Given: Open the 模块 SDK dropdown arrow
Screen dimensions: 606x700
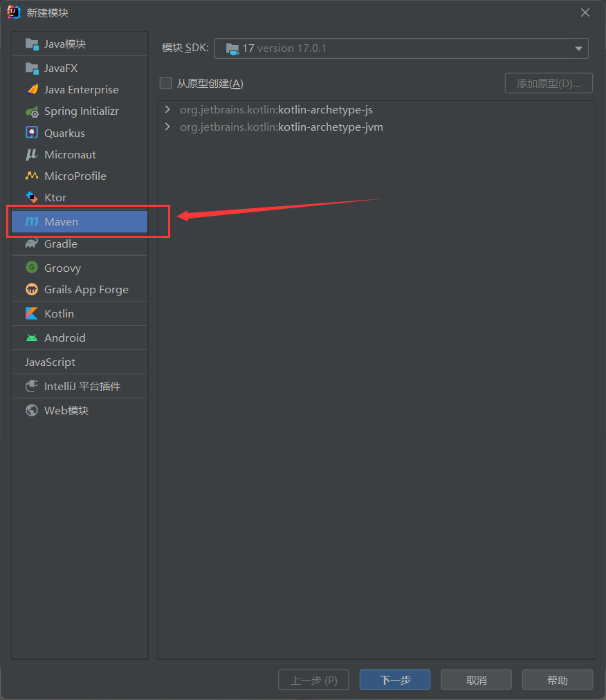Looking at the screenshot, I should coord(578,48).
